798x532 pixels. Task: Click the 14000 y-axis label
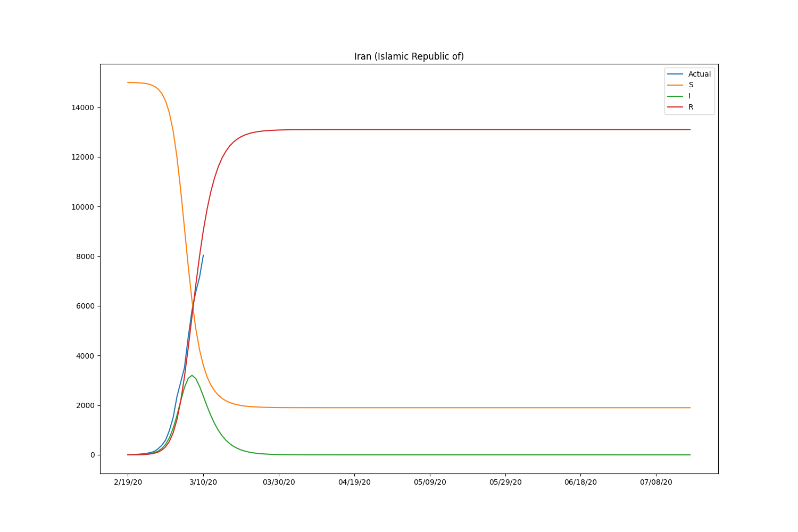point(83,107)
